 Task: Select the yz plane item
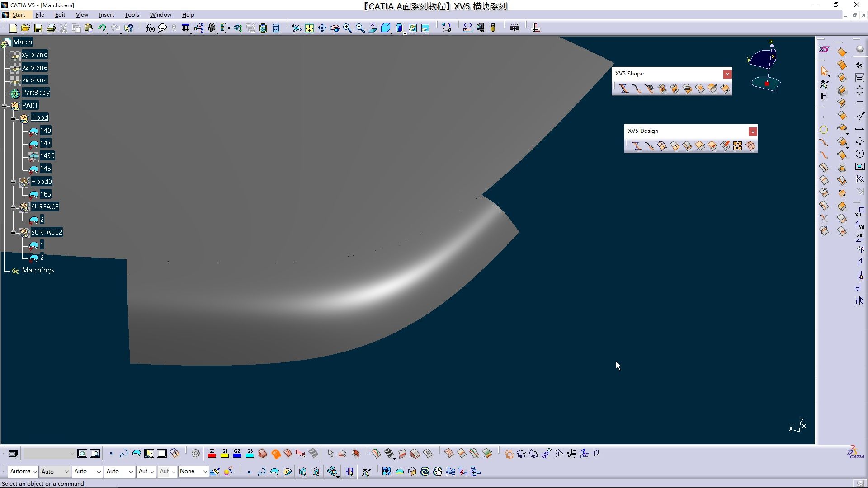click(x=34, y=67)
